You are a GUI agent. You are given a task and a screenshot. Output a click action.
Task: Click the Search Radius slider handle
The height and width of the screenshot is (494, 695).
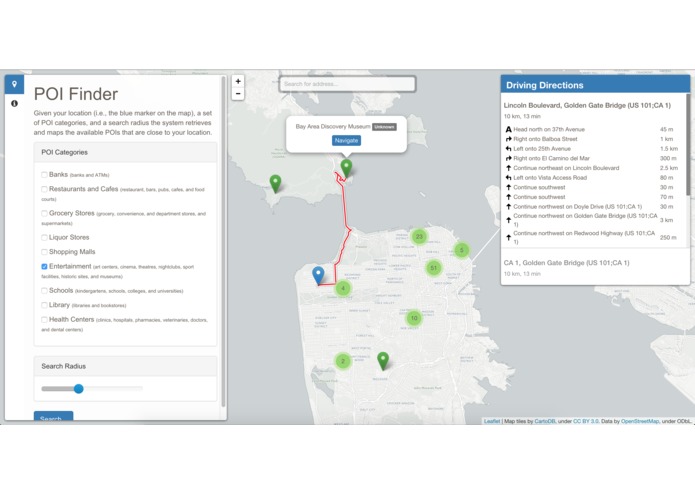tap(78, 389)
